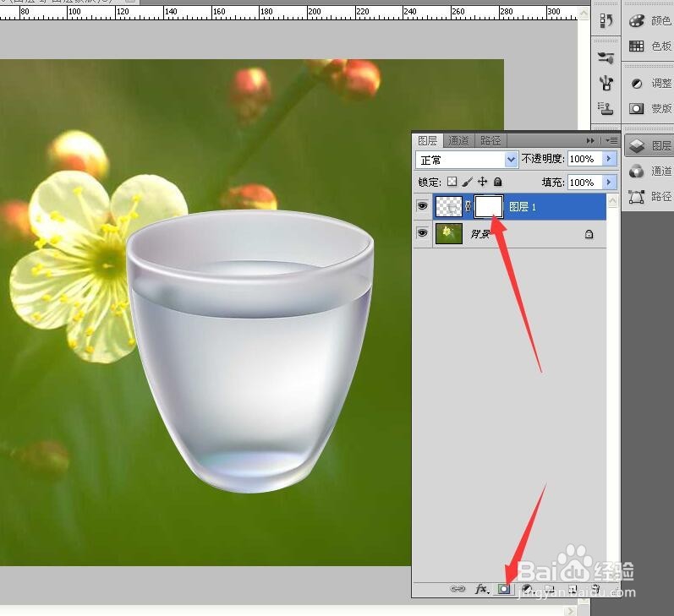Toggle lock transparent pixels

pyautogui.click(x=452, y=182)
